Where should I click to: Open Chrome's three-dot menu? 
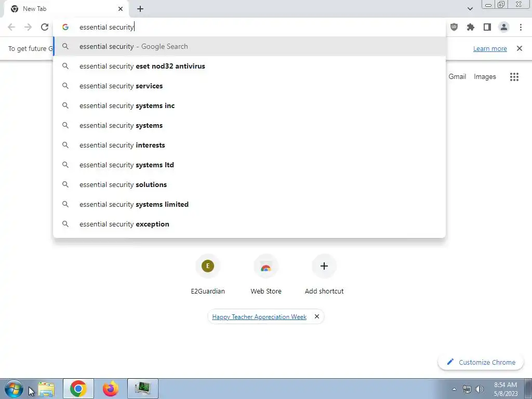click(x=521, y=27)
